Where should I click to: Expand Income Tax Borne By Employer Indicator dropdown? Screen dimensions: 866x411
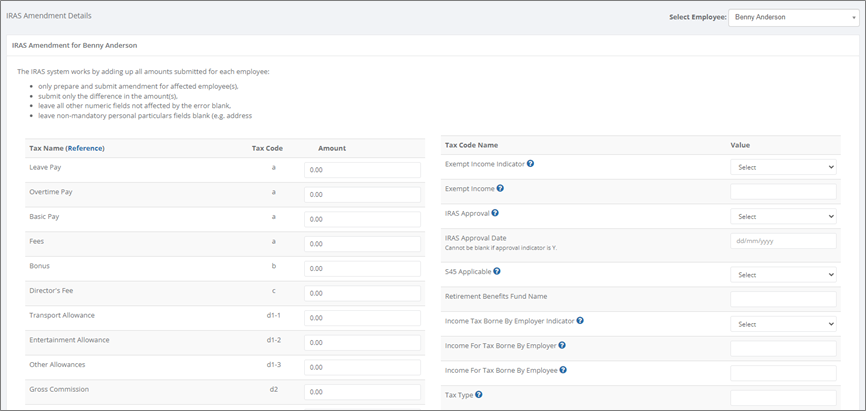[783, 324]
